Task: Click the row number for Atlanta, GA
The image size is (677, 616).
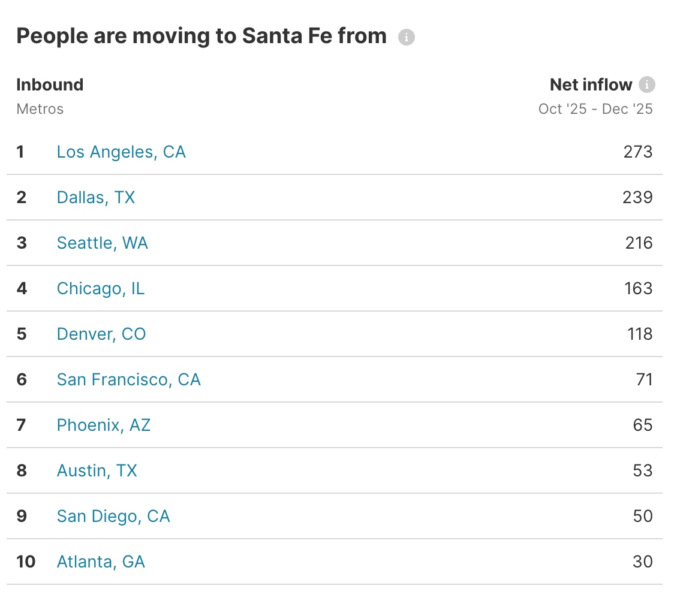Action: [x=25, y=562]
